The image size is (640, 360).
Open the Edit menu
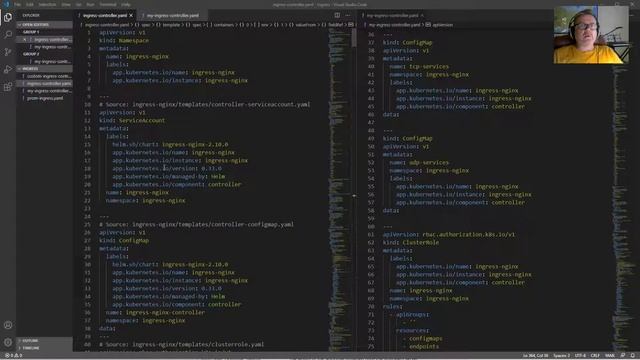pos(30,4)
